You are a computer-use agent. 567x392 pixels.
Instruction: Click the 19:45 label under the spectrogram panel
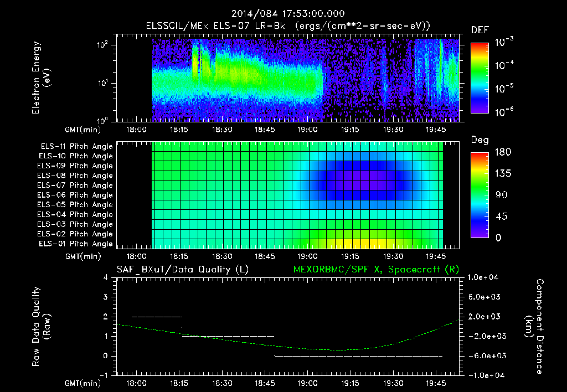(436, 130)
